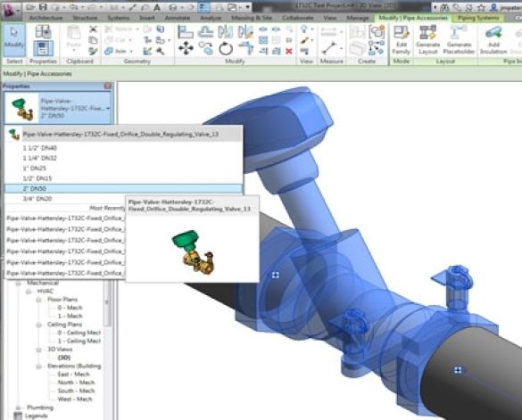Click the Edit Family button
Image resolution: width=522 pixels, height=420 pixels.
pyautogui.click(x=402, y=40)
